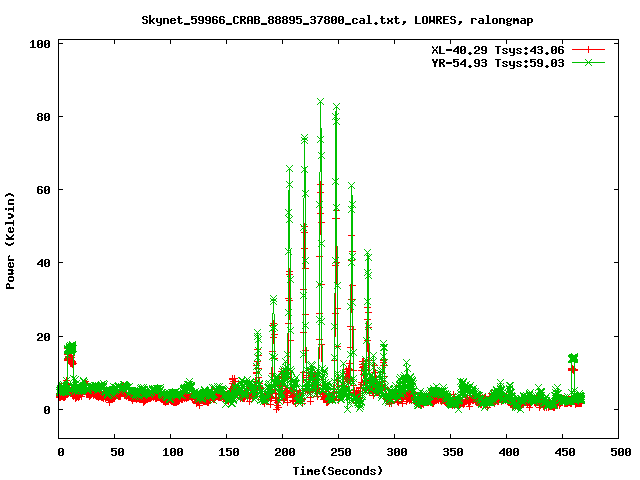640x480 pixels.
Task: Click the x-axis tick label 100
Action: click(173, 452)
